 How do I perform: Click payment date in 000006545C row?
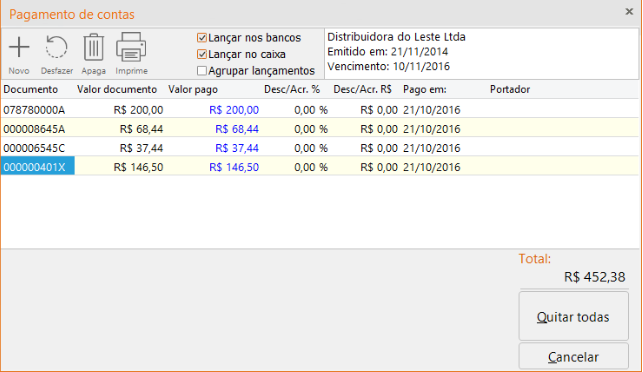click(x=432, y=148)
